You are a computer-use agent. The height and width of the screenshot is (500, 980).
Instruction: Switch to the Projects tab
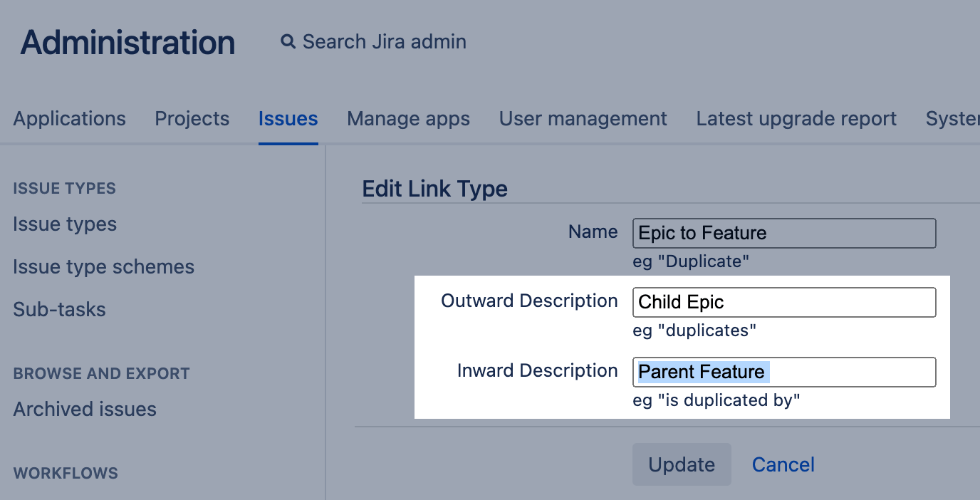point(192,118)
